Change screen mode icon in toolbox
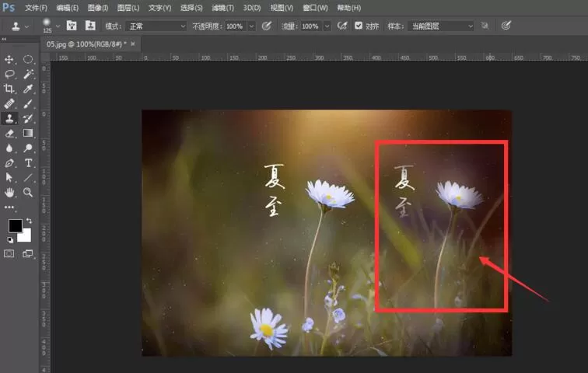Screen dimensions: 588x373 coord(28,254)
